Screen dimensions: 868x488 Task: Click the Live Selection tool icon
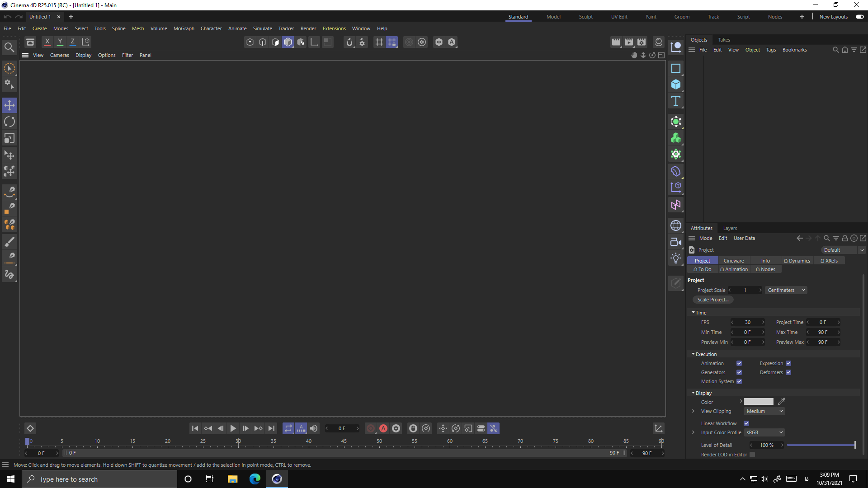coord(9,67)
